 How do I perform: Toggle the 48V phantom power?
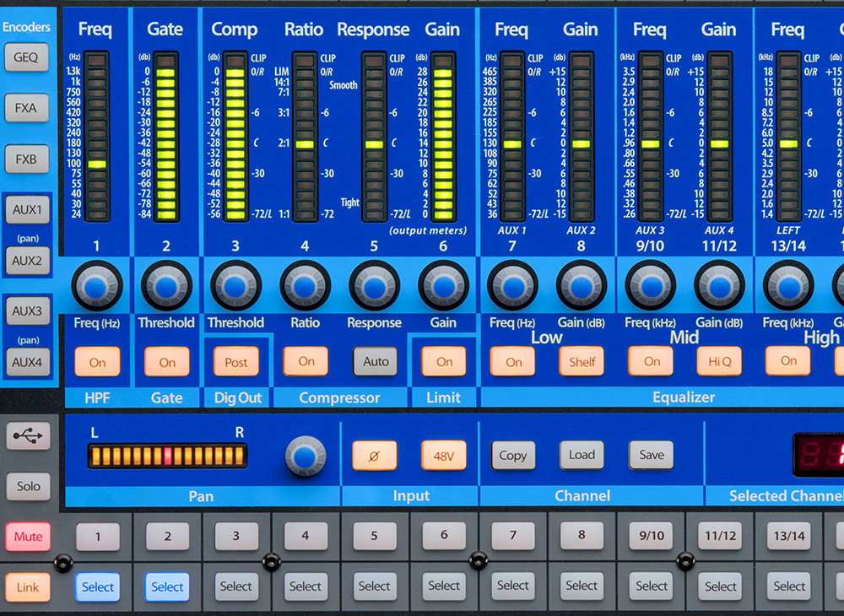click(442, 455)
